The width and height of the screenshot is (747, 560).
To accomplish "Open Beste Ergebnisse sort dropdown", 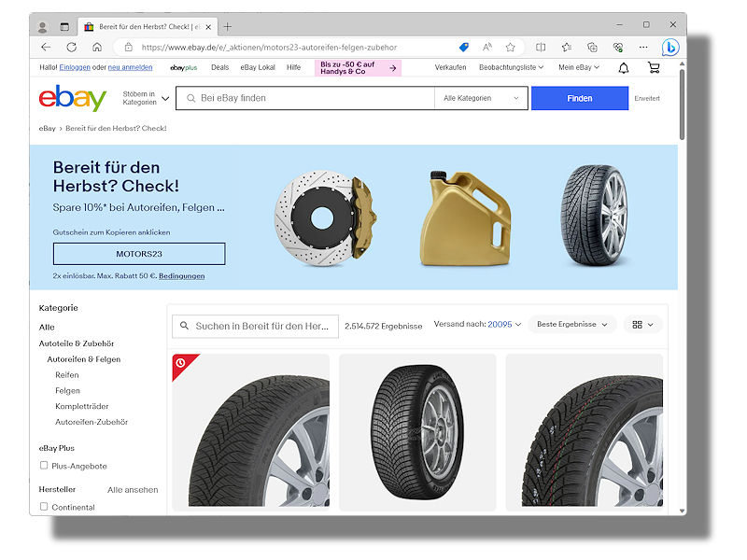I will pos(572,324).
